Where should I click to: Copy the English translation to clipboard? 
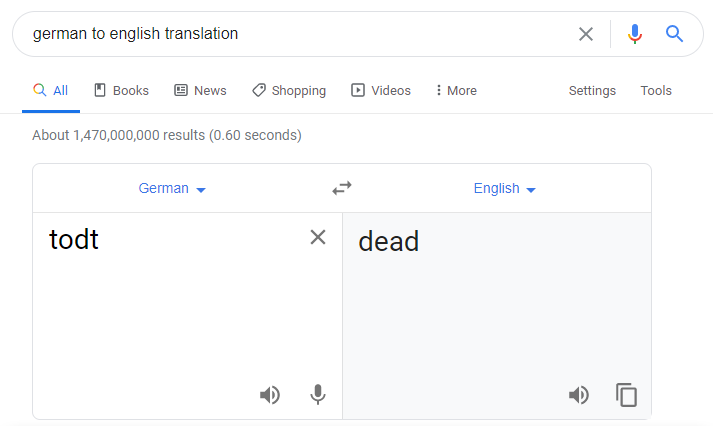coord(627,395)
